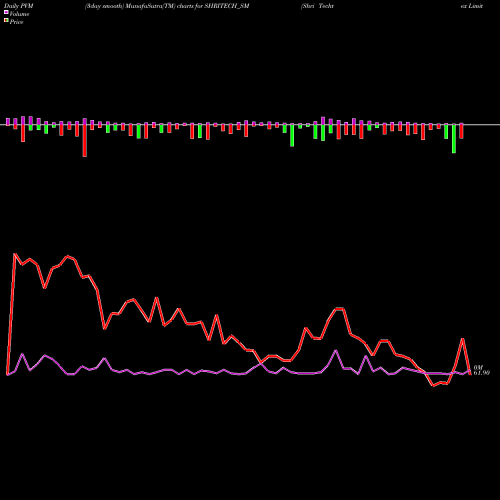500x500 pixels.
Task: Click the 'Shri Techt' company name text
Action: point(317,6)
